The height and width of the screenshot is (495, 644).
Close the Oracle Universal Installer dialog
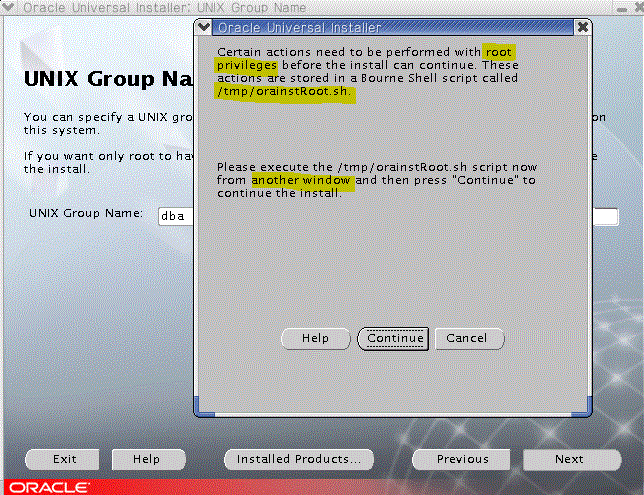point(582,27)
